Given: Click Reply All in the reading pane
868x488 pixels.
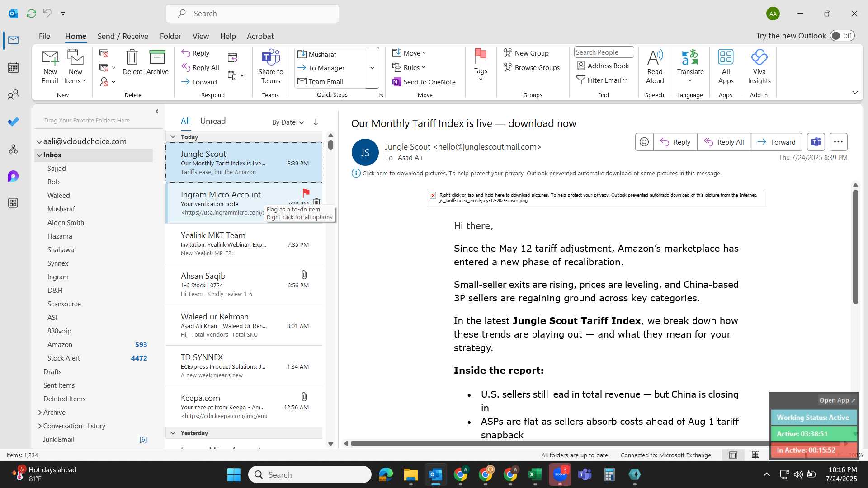Looking at the screenshot, I should pyautogui.click(x=724, y=142).
